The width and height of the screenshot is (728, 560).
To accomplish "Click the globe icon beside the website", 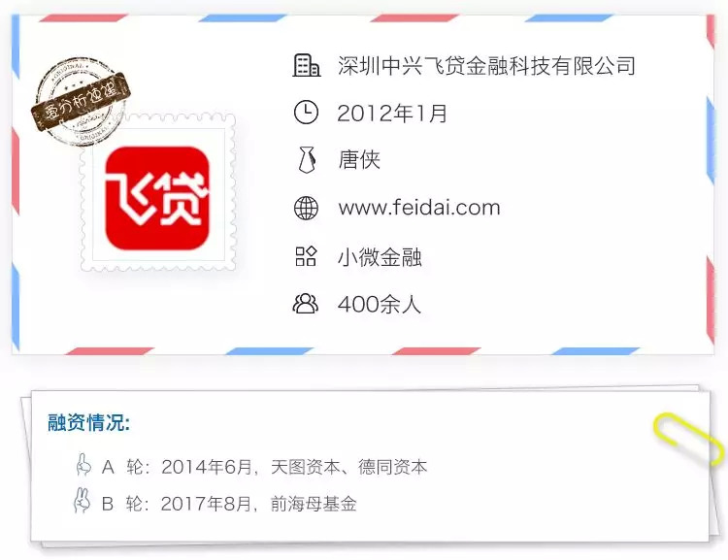I will click(x=306, y=208).
